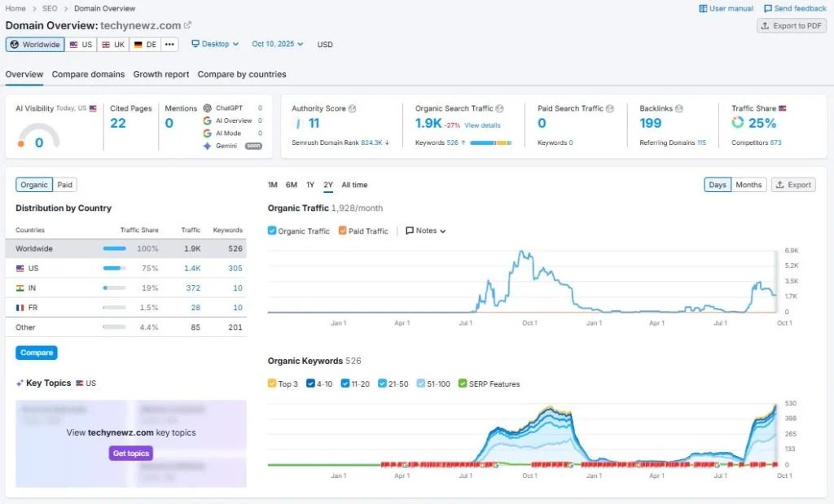This screenshot has width=834, height=504.
Task: Click the Google icon beside AI Overview
Action: pos(208,121)
